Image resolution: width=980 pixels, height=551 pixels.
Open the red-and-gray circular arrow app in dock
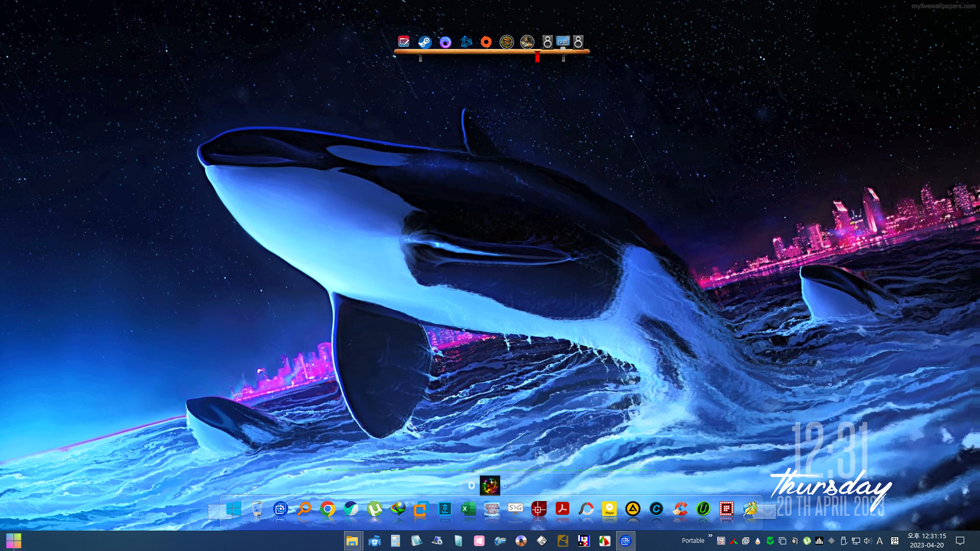[586, 509]
